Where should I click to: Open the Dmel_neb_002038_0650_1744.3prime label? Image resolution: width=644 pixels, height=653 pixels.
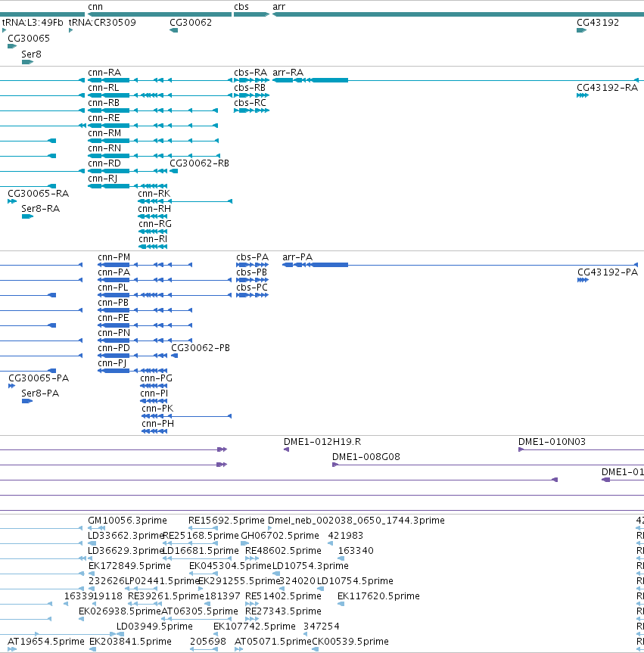(356, 521)
